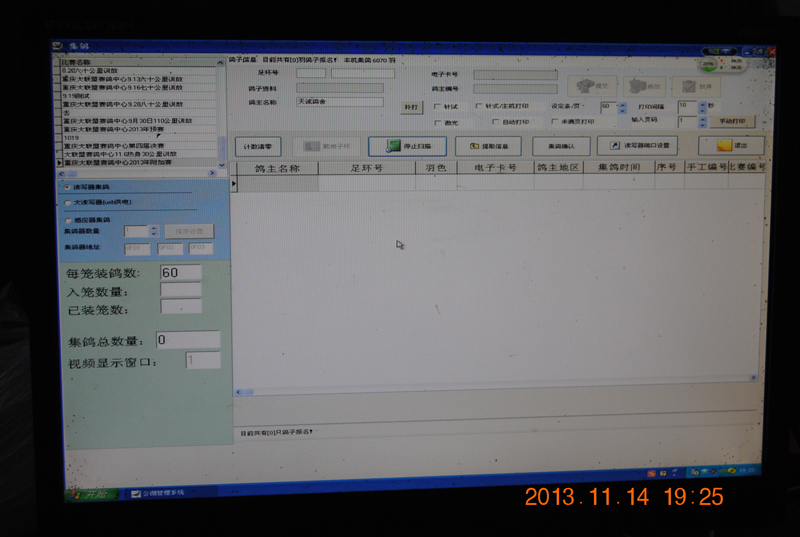Enable the 针式 printer checkbox
This screenshot has height=537, width=800.
coord(437,107)
